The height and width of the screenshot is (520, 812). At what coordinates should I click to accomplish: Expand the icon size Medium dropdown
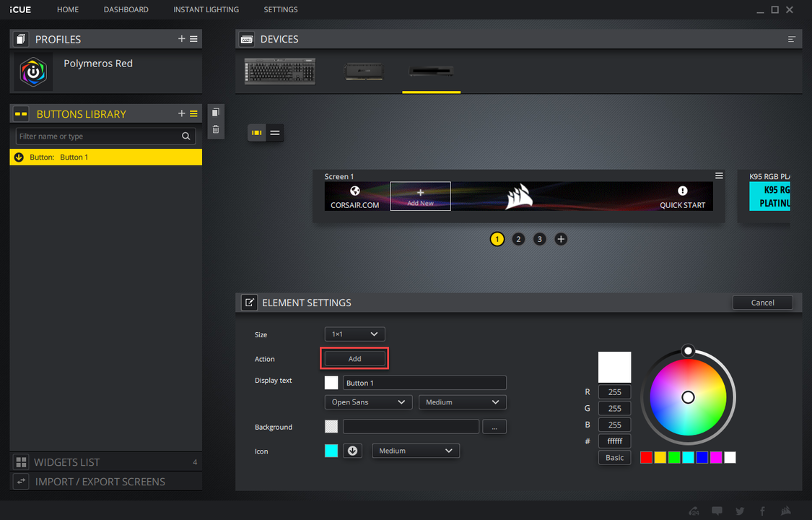[416, 451]
